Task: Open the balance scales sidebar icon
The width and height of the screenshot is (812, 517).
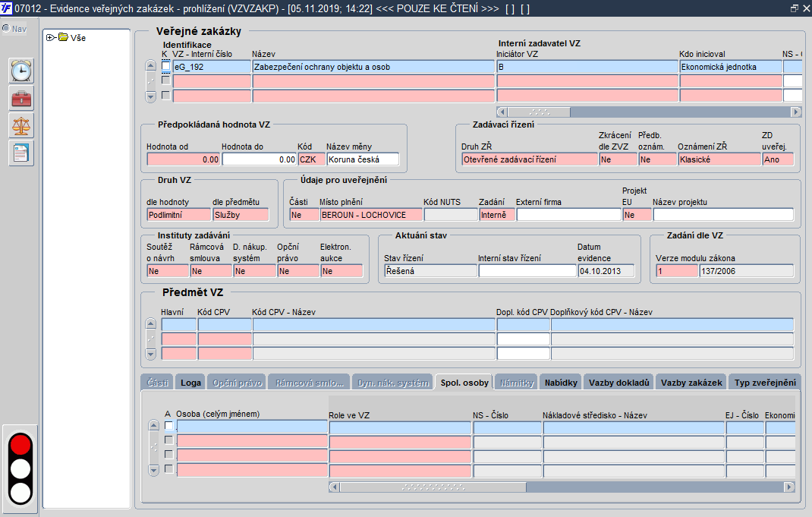Action: (21, 126)
